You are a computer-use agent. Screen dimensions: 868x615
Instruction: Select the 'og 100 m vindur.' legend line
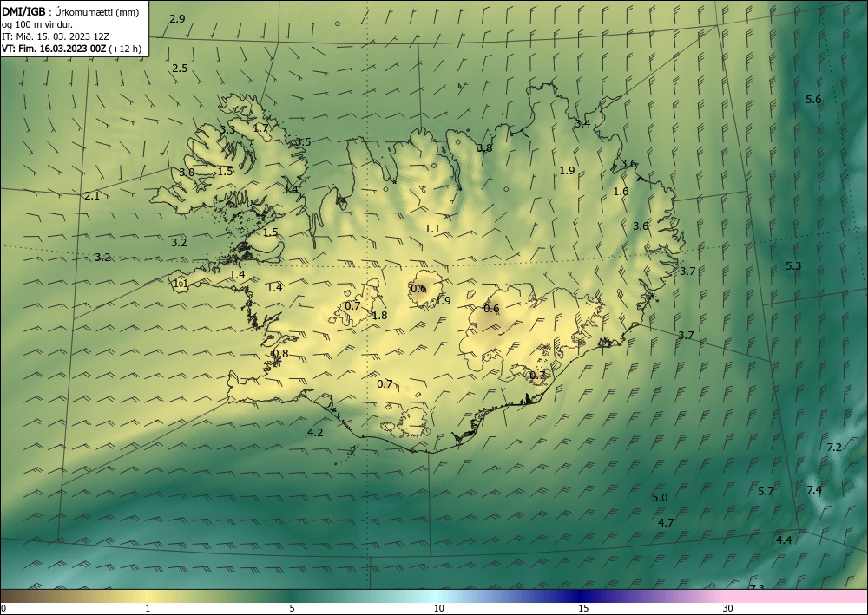coord(37,23)
